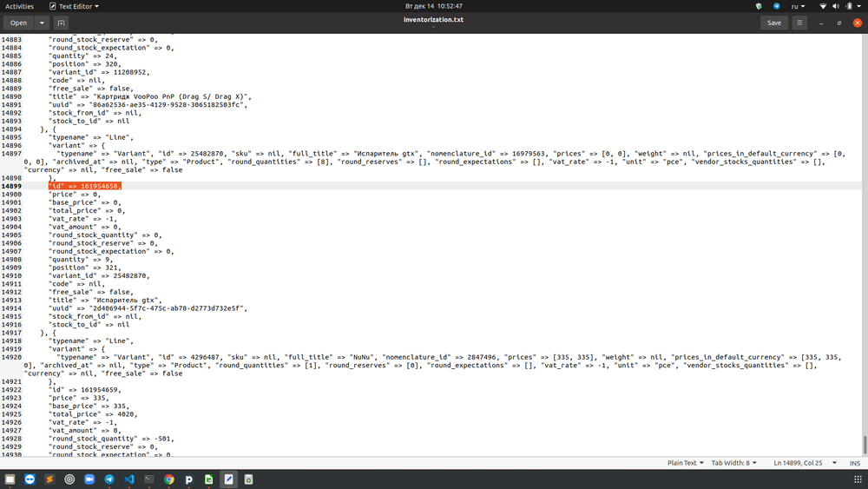Open recent files dropdown arrow beside Open
868x489 pixels.
42,23
